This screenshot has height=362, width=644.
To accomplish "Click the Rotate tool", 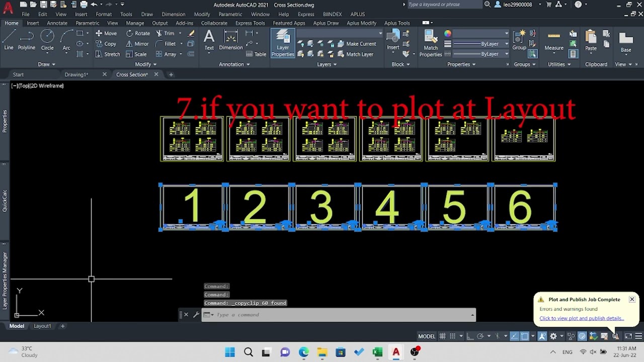I will click(x=138, y=33).
